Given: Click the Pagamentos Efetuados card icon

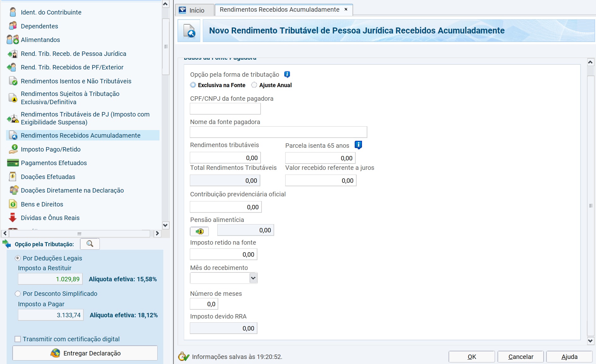Looking at the screenshot, I should coord(13,163).
